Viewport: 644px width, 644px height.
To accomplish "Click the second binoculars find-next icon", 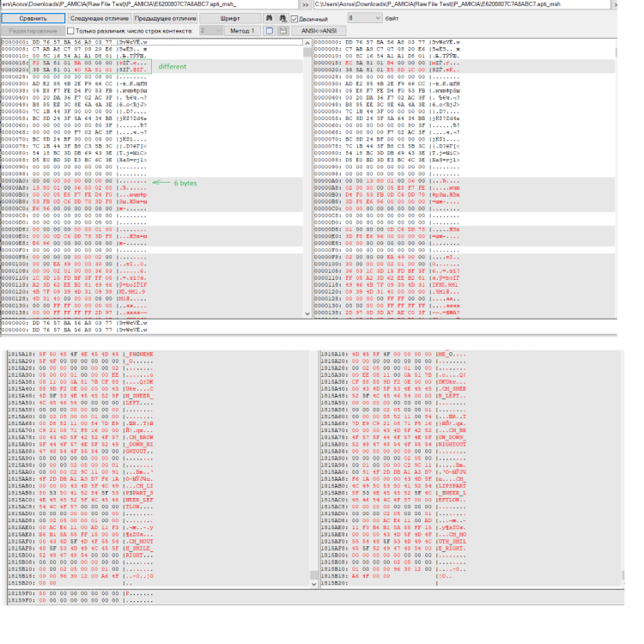I will [282, 17].
